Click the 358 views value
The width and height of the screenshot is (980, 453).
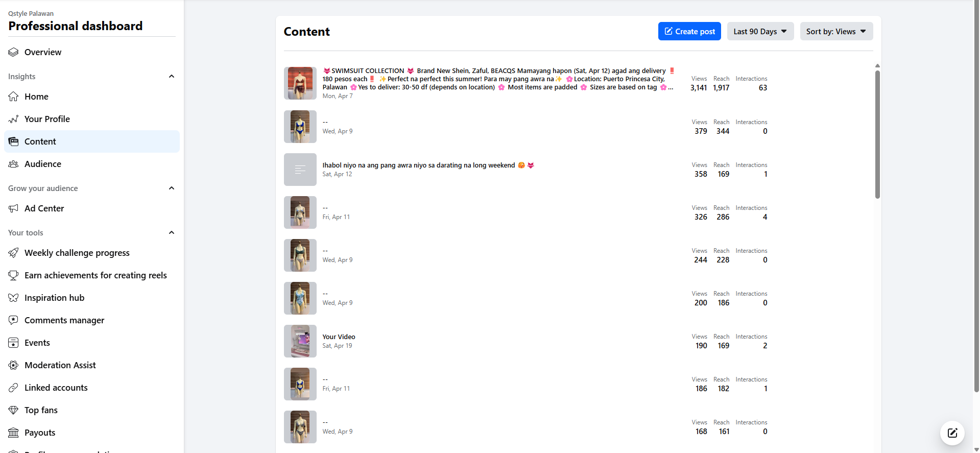pos(701,174)
